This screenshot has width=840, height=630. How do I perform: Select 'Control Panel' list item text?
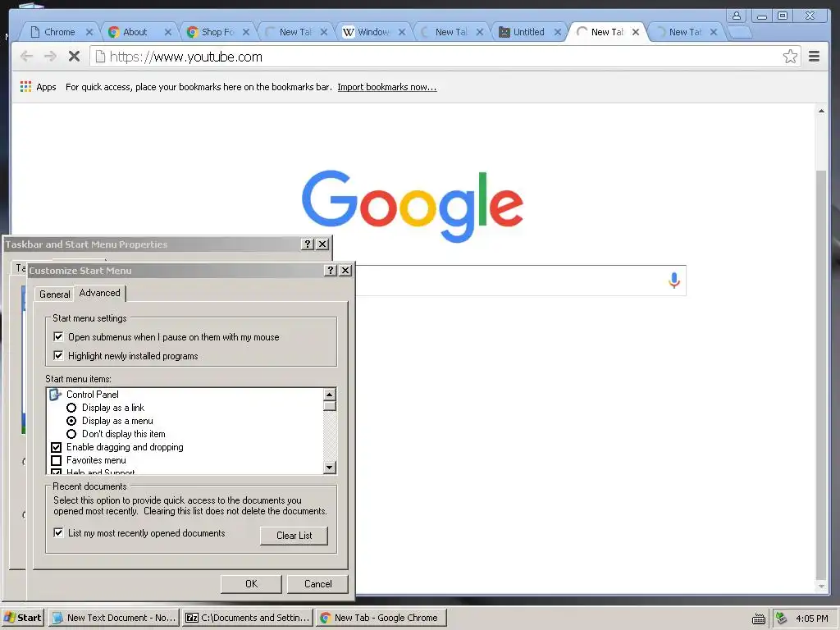point(92,395)
